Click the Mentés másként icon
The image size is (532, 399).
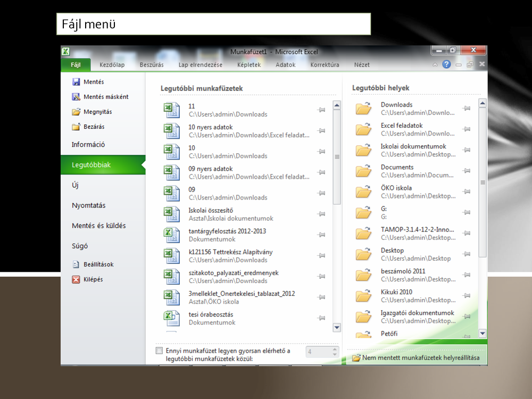coord(76,97)
